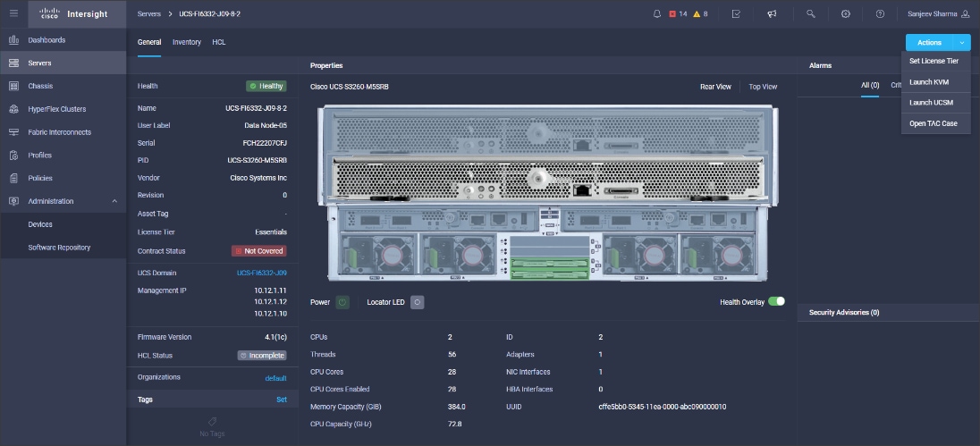The image size is (980, 446).
Task: View the 8 warning alarms indicator
Action: pos(701,13)
